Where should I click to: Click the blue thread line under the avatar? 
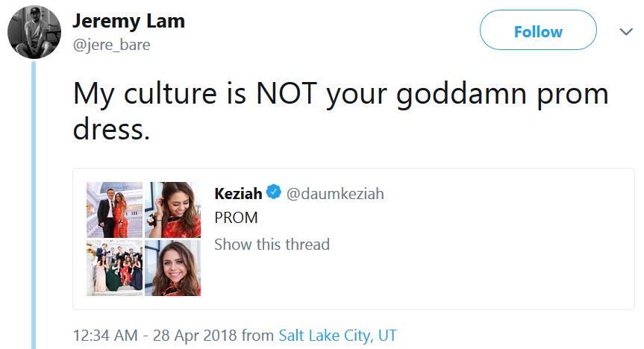pyautogui.click(x=34, y=205)
